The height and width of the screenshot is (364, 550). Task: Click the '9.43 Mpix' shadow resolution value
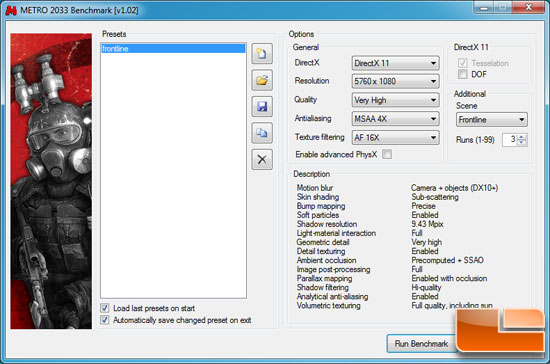click(427, 224)
